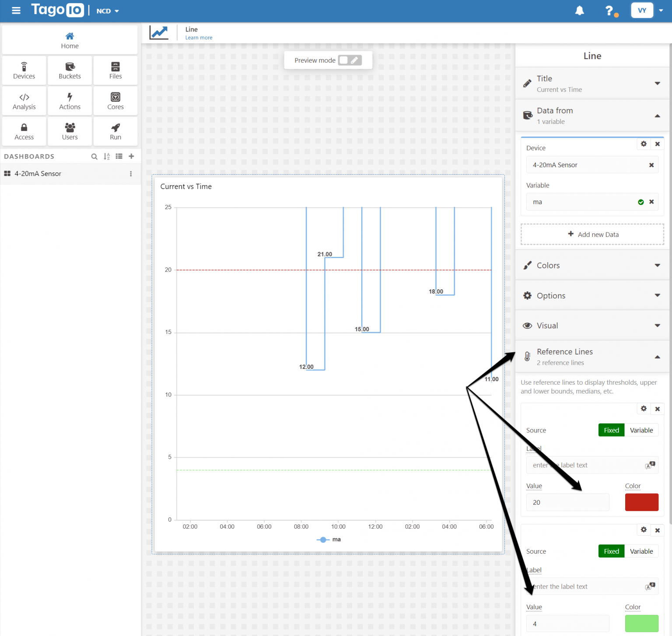Open the hamburger menu in header
Image resolution: width=672 pixels, height=636 pixels.
point(16,11)
